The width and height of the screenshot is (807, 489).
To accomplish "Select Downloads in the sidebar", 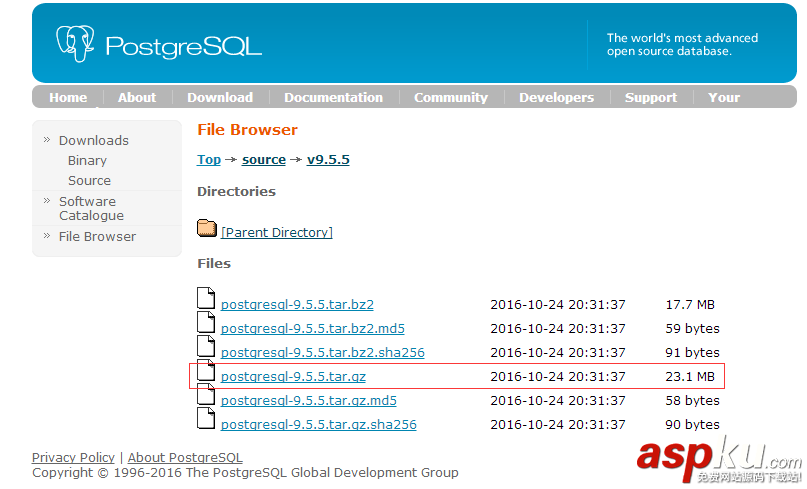I will 94,141.
